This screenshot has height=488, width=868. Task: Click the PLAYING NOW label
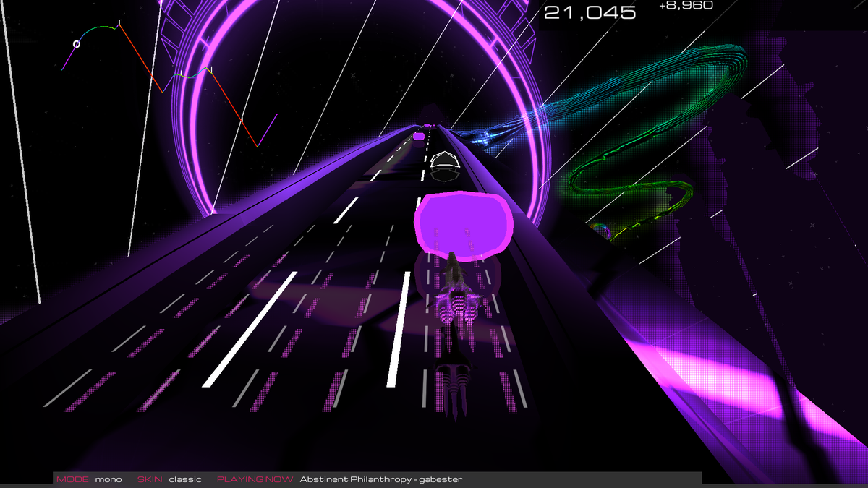[256, 479]
